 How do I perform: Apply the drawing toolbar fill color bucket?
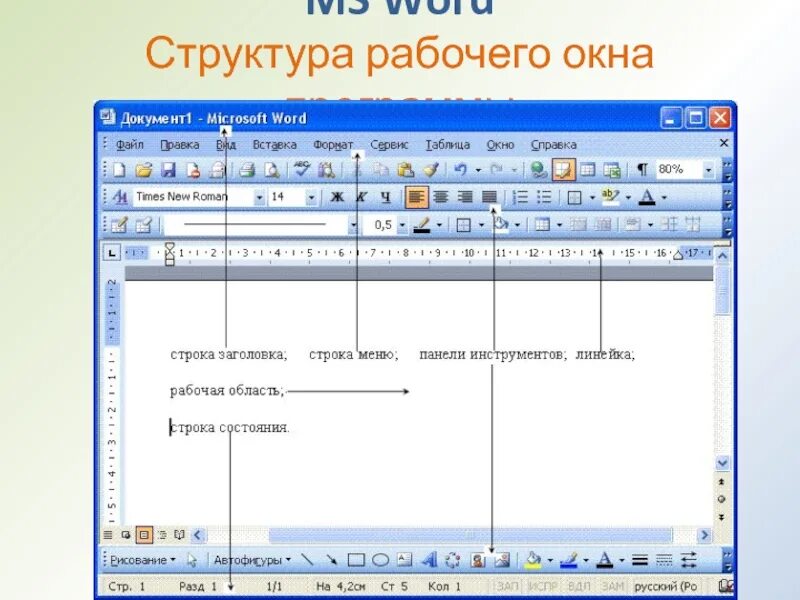click(533, 560)
